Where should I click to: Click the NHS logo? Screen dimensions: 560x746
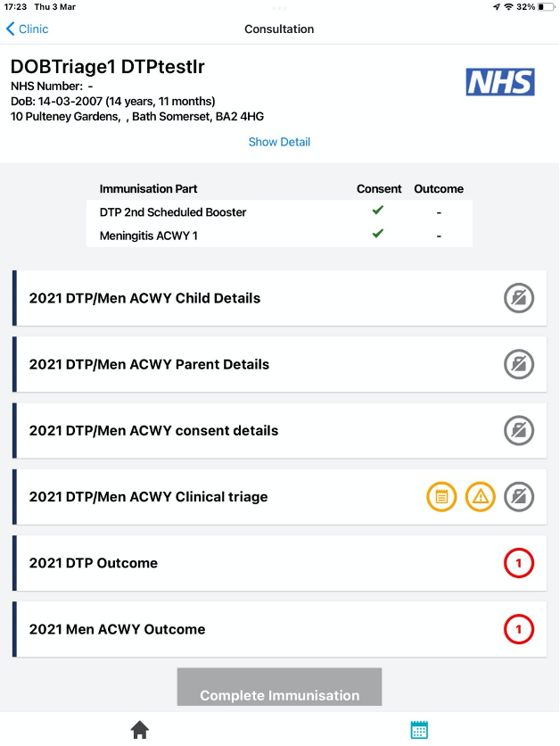click(500, 82)
